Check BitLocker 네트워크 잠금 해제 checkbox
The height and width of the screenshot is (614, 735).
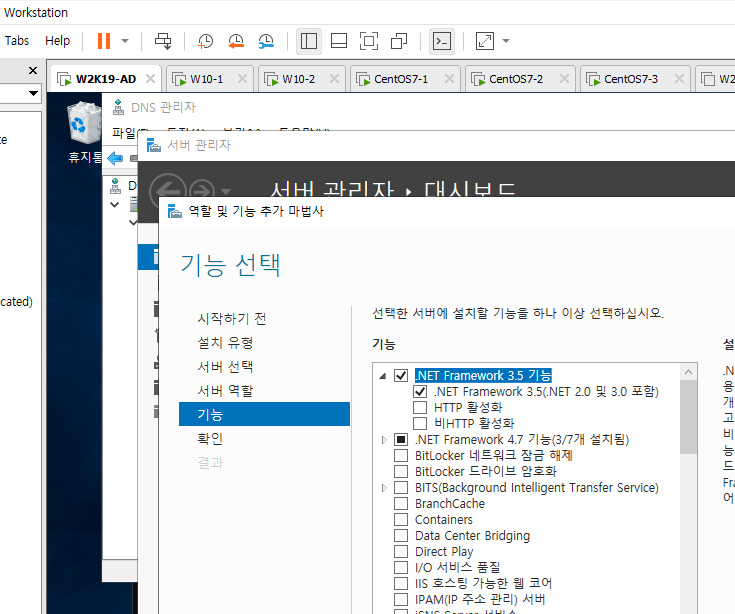click(x=401, y=456)
